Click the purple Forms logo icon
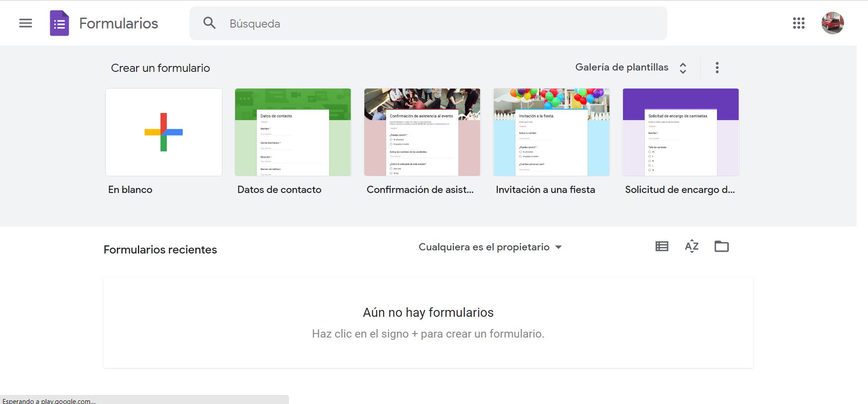The width and height of the screenshot is (868, 404). 59,23
